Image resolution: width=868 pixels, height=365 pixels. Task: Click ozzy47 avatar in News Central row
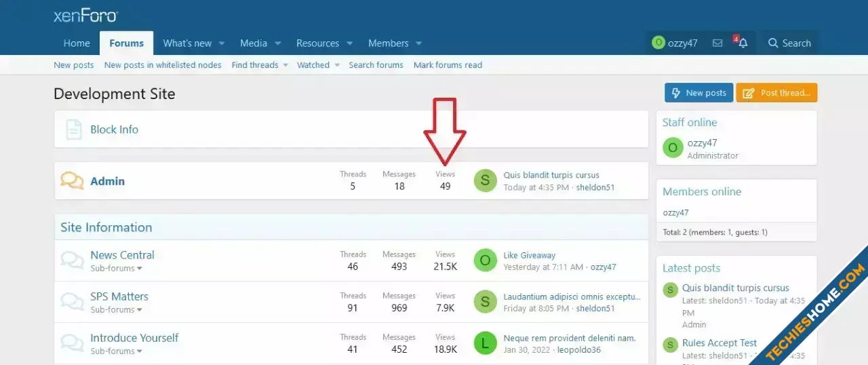[x=485, y=261]
